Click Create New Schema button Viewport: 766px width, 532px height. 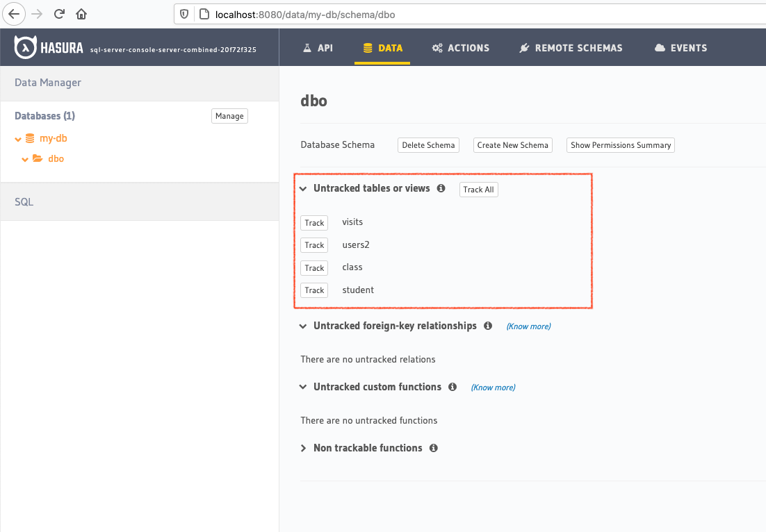click(x=512, y=145)
